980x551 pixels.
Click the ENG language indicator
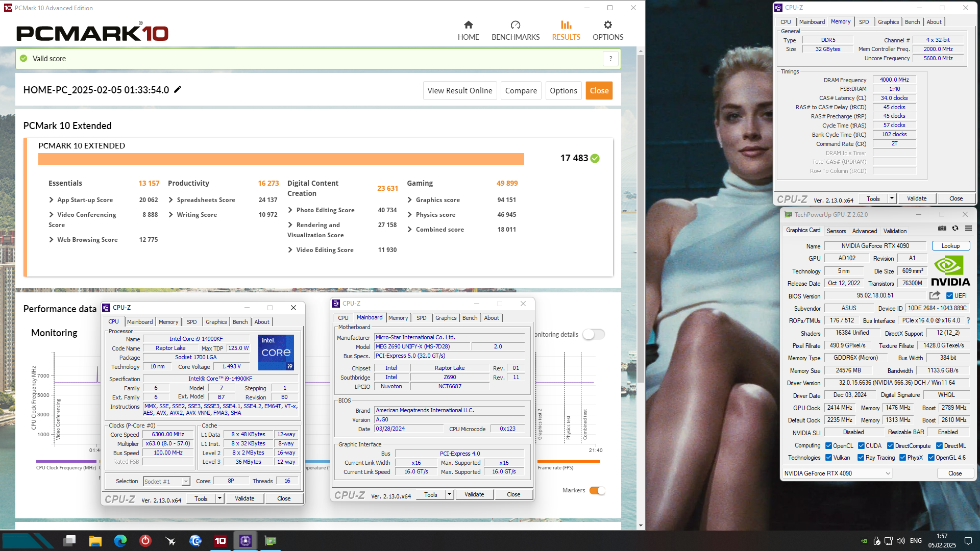(x=916, y=541)
